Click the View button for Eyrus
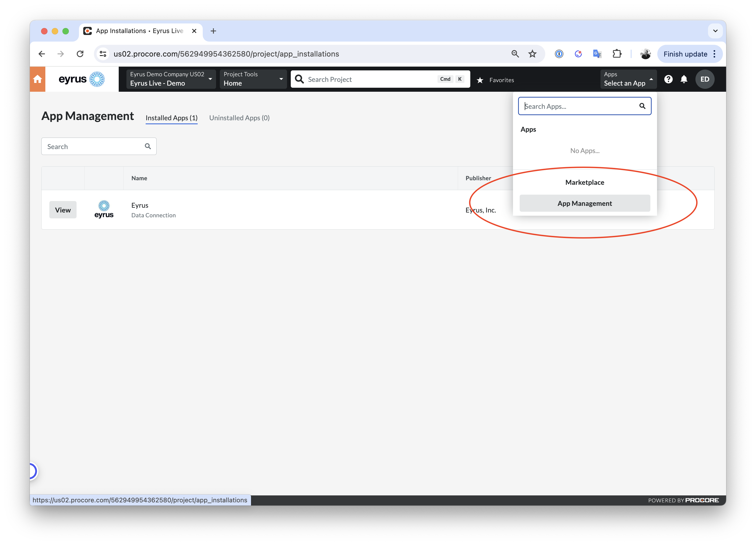 pyautogui.click(x=63, y=210)
